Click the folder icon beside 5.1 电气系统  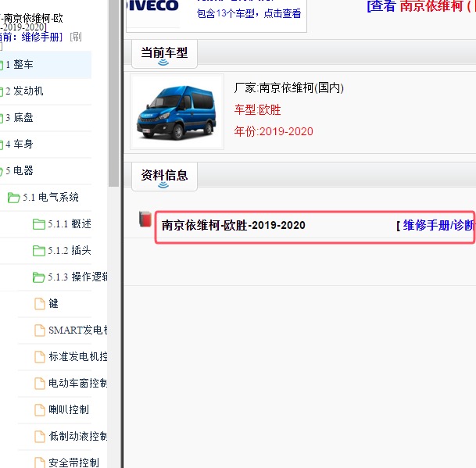[13, 198]
